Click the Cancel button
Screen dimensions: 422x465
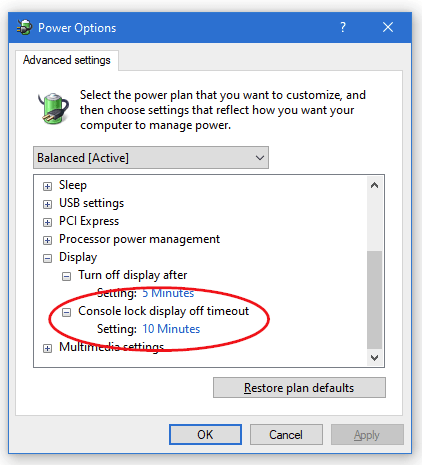point(286,434)
